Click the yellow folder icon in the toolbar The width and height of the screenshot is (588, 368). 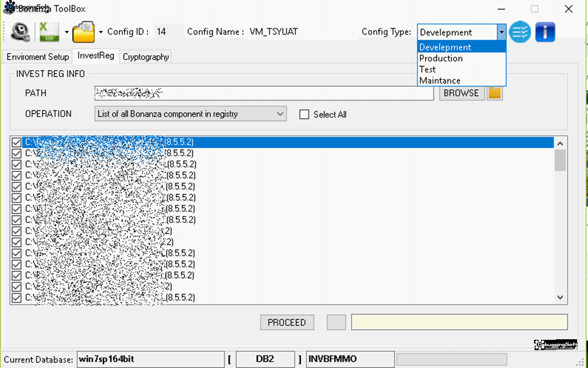[x=84, y=32]
